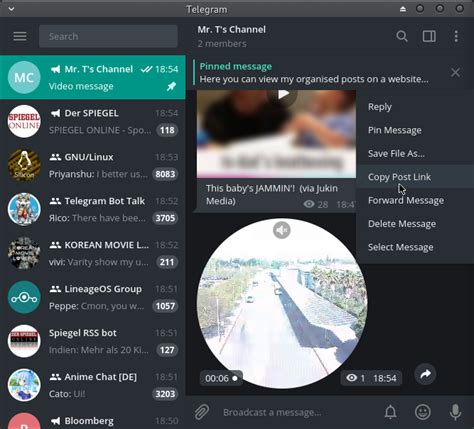Open the Der SPIEGEL channel chat

[93, 121]
